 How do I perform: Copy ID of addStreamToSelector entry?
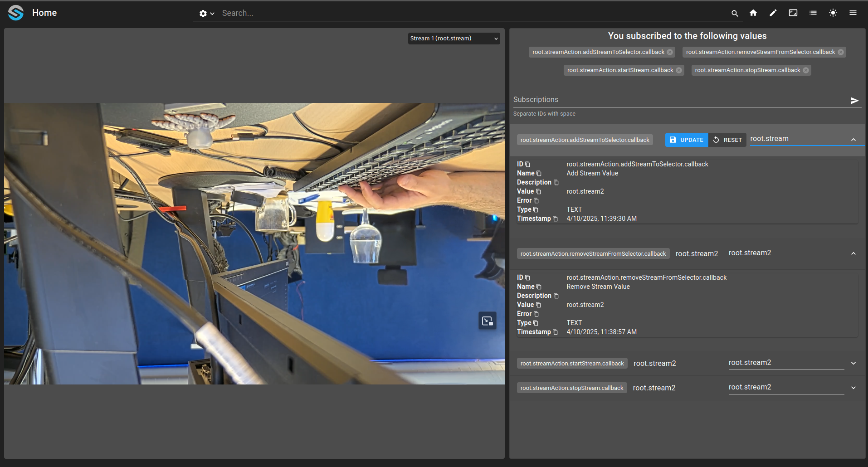(x=527, y=164)
